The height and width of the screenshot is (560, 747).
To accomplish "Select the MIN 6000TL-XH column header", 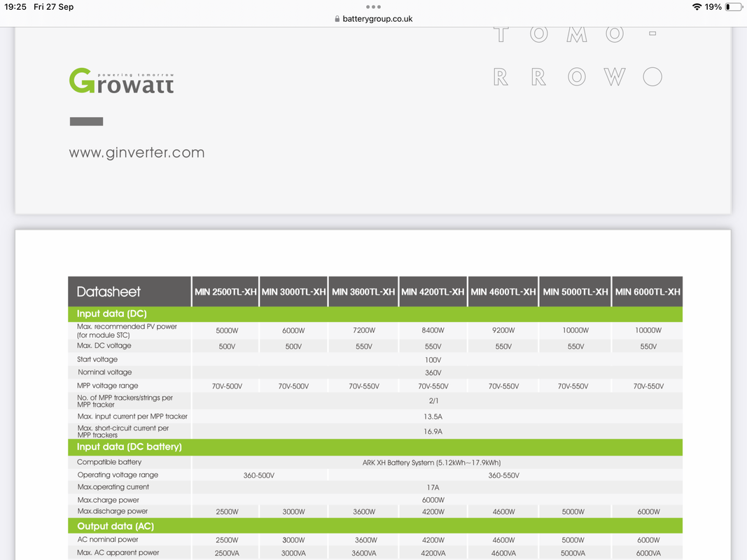I will pyautogui.click(x=648, y=292).
